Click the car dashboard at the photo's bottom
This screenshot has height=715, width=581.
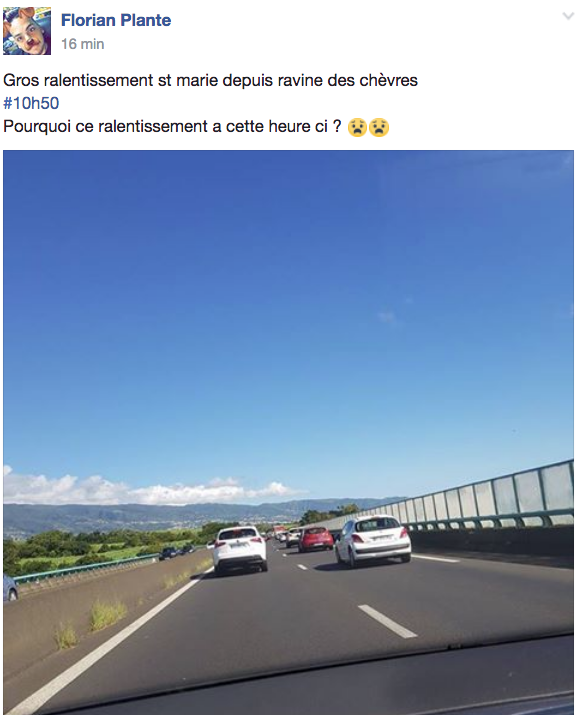pos(319,684)
